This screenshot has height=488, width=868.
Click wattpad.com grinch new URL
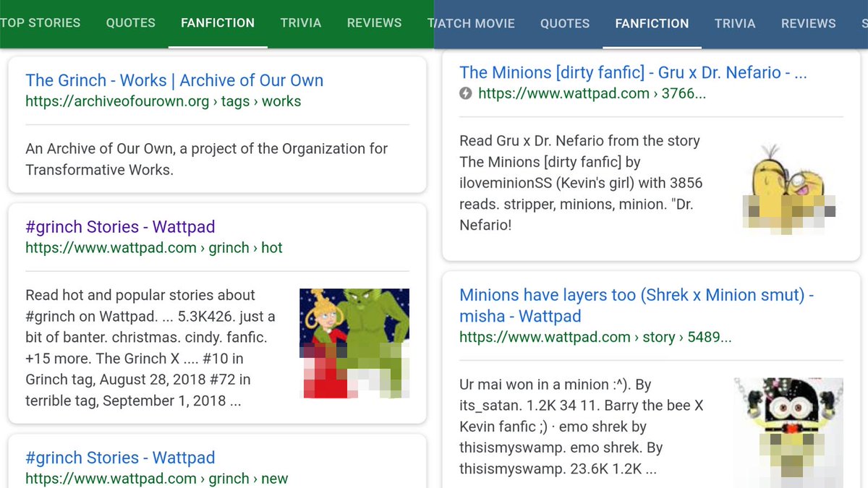(x=156, y=479)
